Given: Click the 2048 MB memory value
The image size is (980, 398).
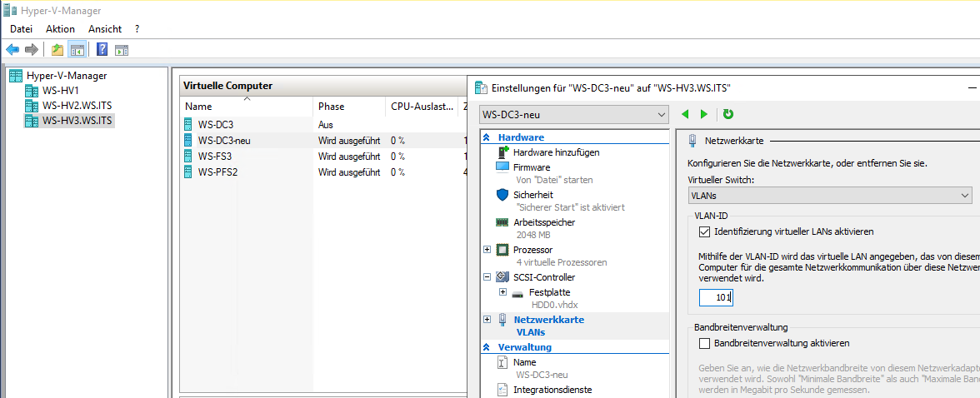Looking at the screenshot, I should (533, 235).
